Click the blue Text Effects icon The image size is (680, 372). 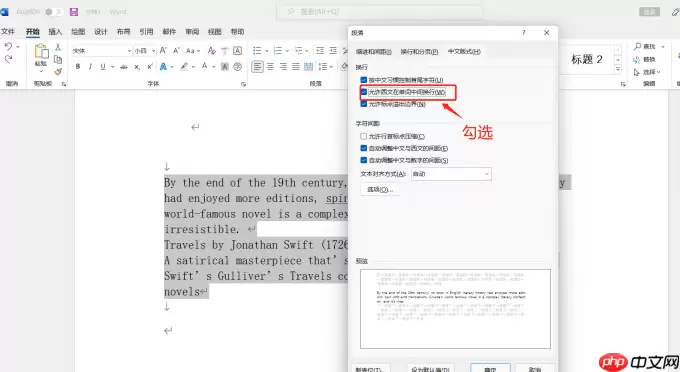[x=163, y=67]
